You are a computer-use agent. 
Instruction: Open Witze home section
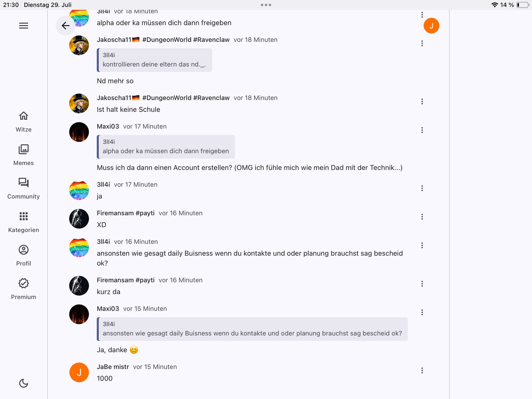pos(24,121)
